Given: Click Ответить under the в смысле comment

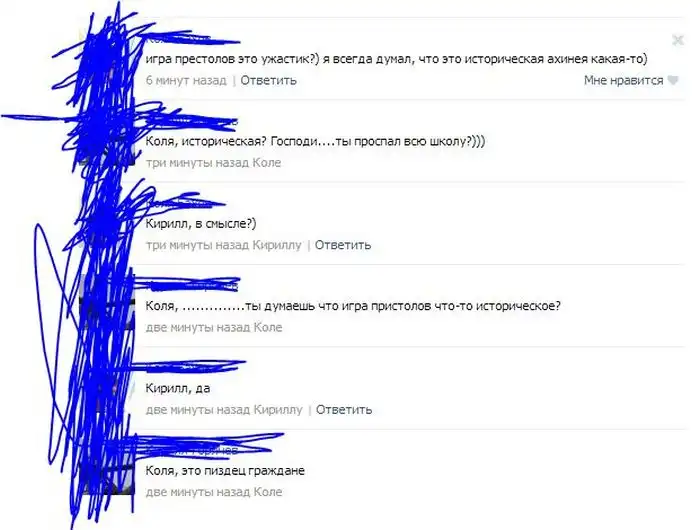Looking at the screenshot, I should (343, 245).
